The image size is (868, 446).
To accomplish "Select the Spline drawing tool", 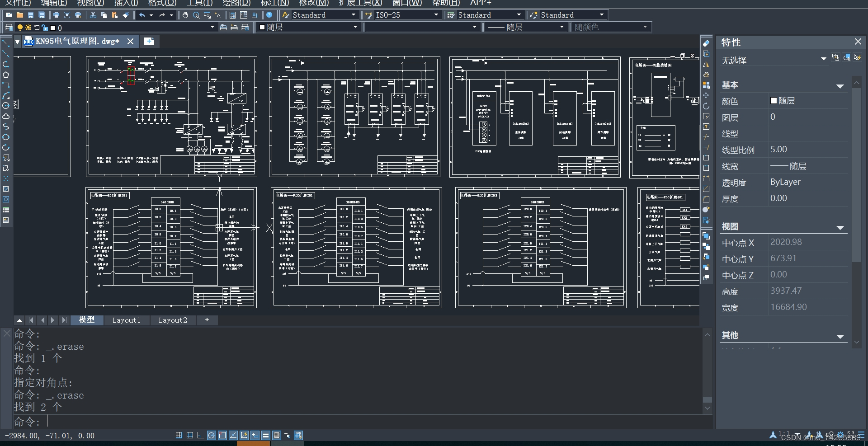I will click(6, 127).
